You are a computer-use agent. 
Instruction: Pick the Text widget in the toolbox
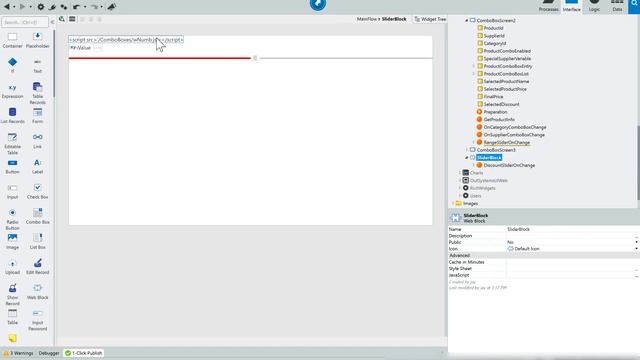coord(38,65)
